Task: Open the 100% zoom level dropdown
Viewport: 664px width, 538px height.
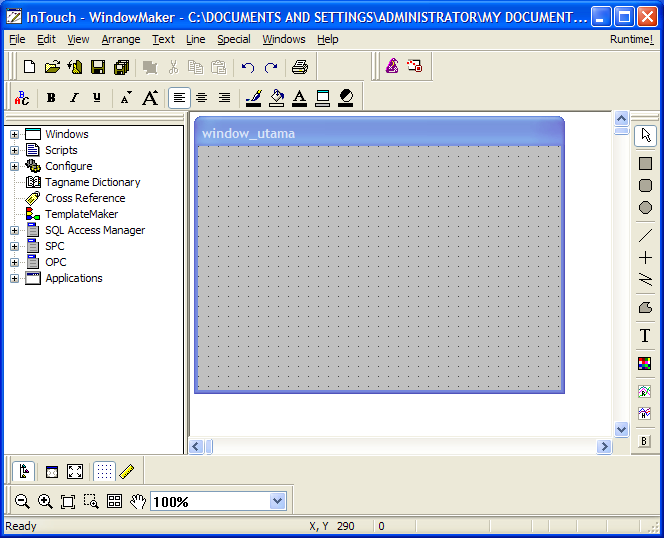Action: tap(277, 502)
